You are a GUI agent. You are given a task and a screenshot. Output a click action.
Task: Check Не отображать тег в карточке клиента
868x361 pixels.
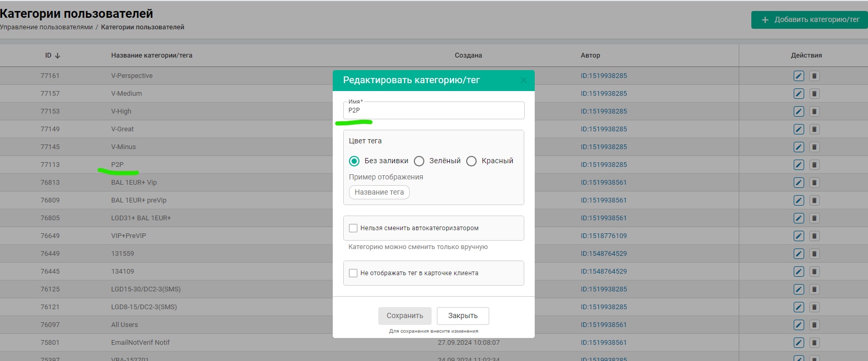(x=353, y=273)
